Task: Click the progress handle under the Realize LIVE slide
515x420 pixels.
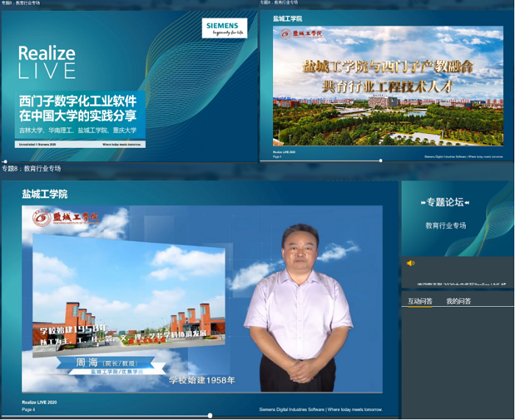Action: coord(5,162)
